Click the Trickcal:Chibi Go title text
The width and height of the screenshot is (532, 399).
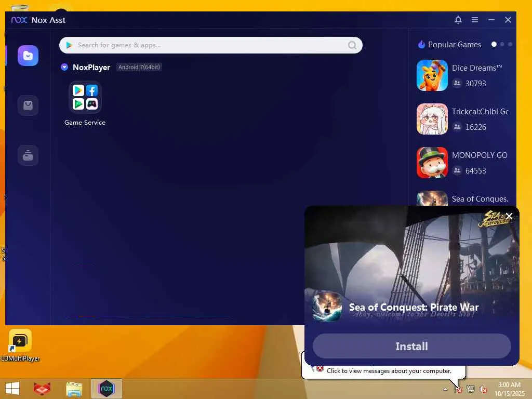(x=480, y=112)
